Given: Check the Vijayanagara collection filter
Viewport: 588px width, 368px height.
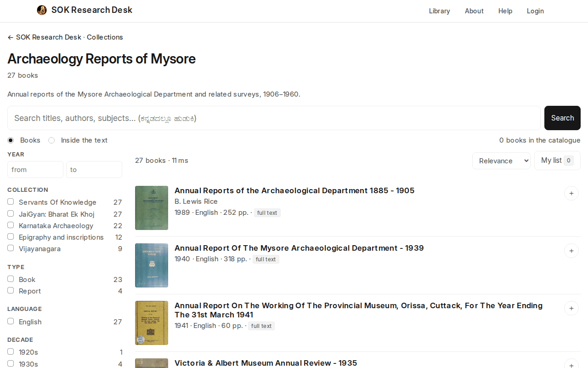Looking at the screenshot, I should pos(11,248).
